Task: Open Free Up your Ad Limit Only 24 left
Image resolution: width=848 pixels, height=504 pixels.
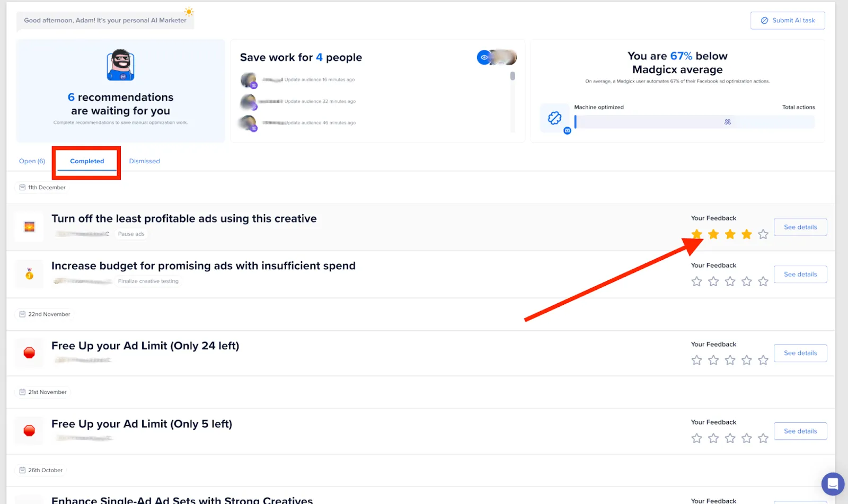Action: (145, 346)
